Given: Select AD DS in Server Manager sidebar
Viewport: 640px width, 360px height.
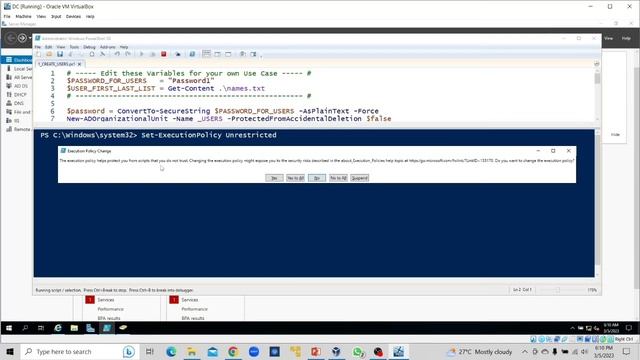Looking at the screenshot, I should click(x=18, y=86).
